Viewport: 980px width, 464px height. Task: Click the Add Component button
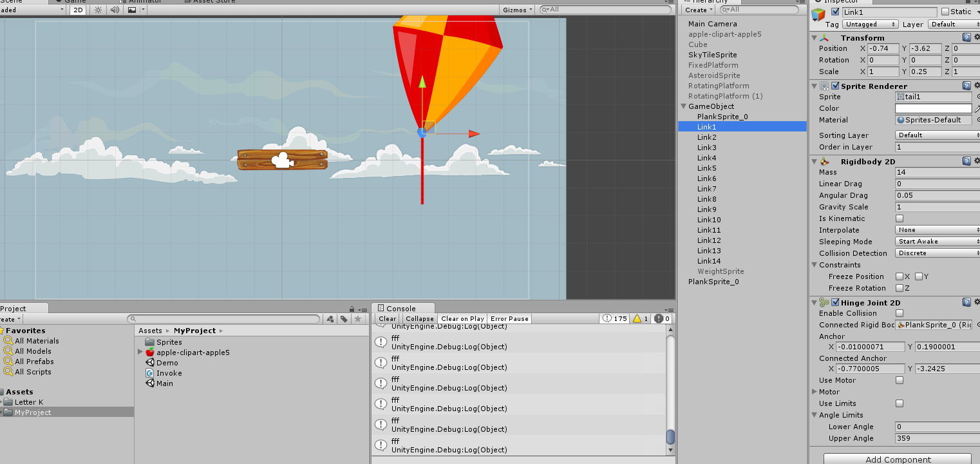pyautogui.click(x=898, y=459)
